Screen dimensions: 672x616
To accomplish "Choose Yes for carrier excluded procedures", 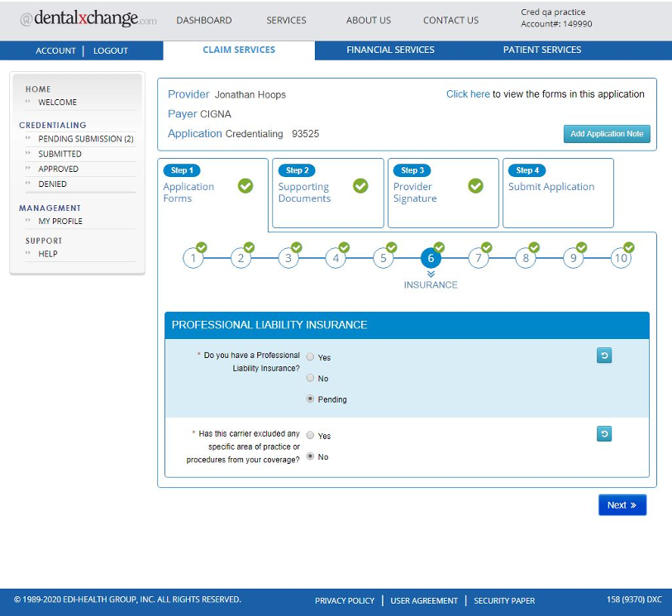I will [311, 435].
